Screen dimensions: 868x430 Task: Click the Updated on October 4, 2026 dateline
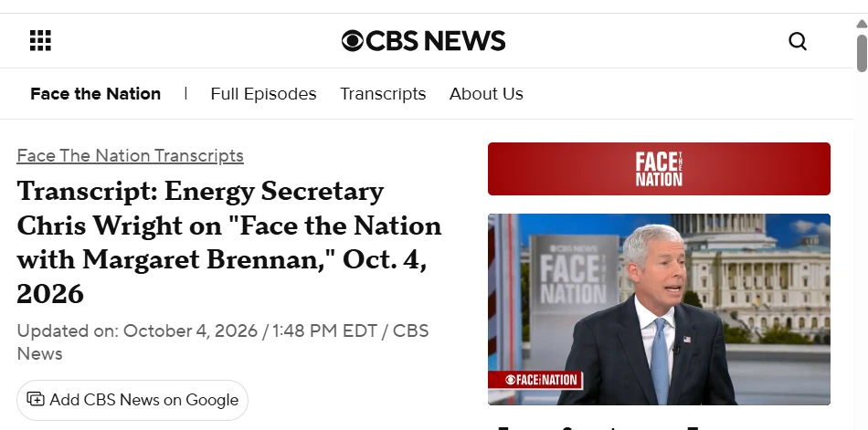[x=223, y=342]
